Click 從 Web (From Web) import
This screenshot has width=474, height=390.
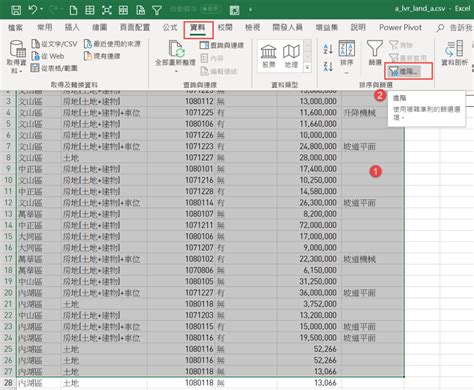coord(48,56)
